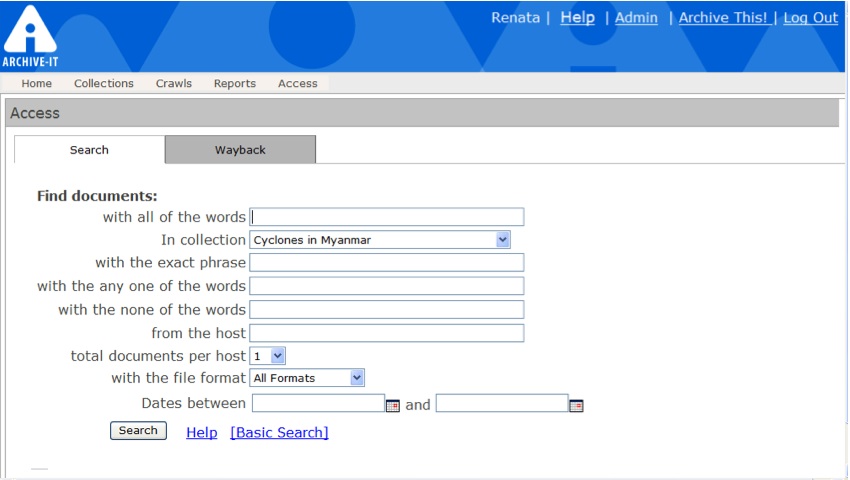Go to the Collections menu
This screenshot has height=480, width=850.
coord(104,84)
